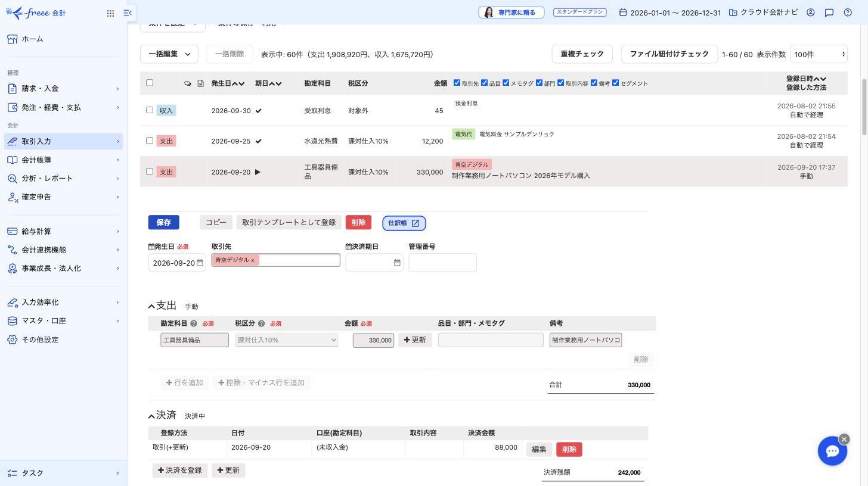Open the 発生日 calendar picker icon
The height and width of the screenshot is (486, 868).
pos(200,263)
